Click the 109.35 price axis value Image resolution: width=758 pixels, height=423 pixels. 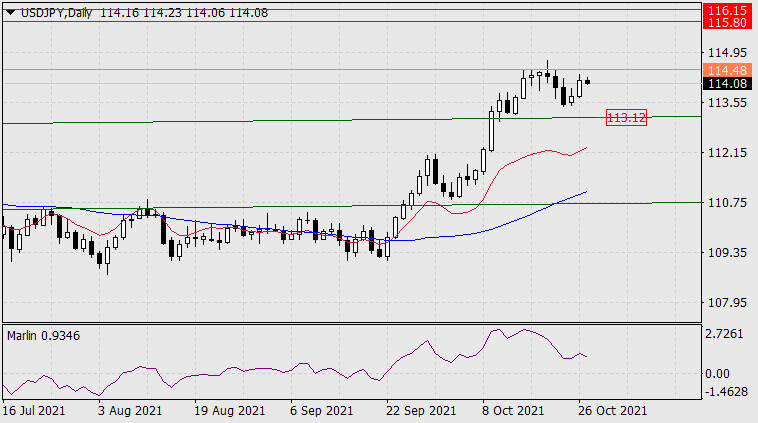tap(727, 252)
